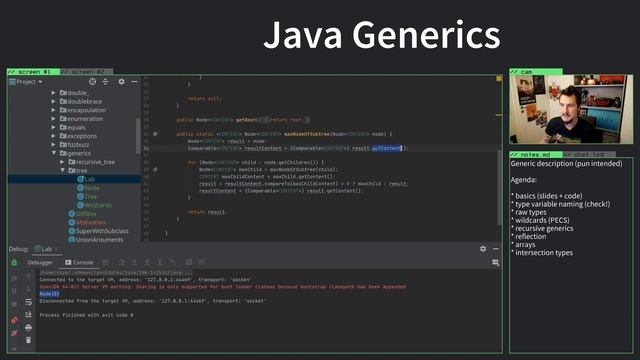This screenshot has width=640, height=360.
Task: Hide the Project panel with the minus icon
Action: pyautogui.click(x=134, y=82)
